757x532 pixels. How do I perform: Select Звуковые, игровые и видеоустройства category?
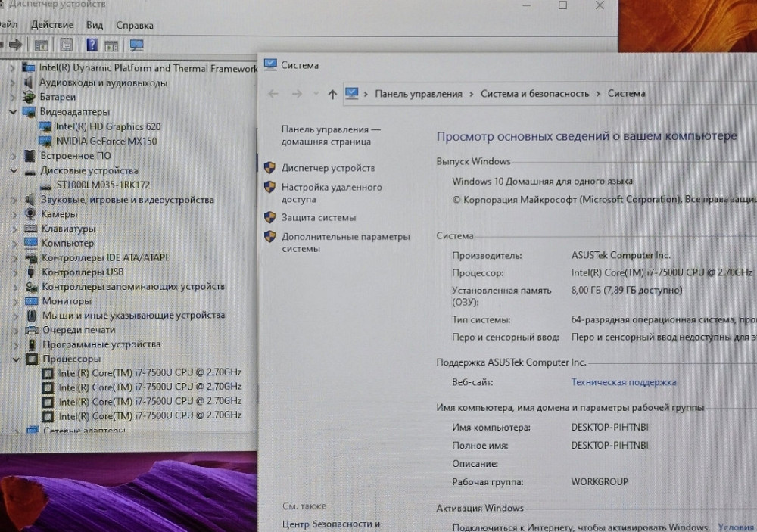pyautogui.click(x=127, y=199)
